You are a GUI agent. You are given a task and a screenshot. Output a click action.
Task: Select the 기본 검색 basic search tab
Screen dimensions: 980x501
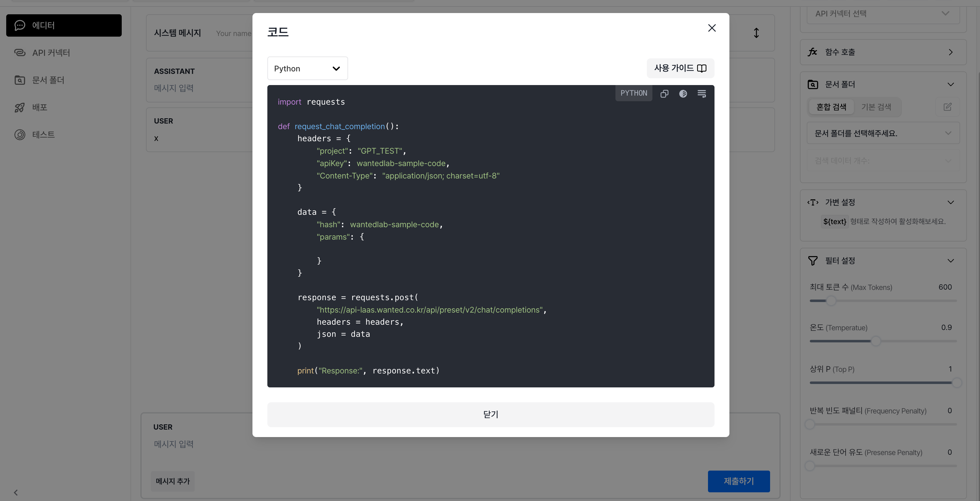pyautogui.click(x=876, y=107)
